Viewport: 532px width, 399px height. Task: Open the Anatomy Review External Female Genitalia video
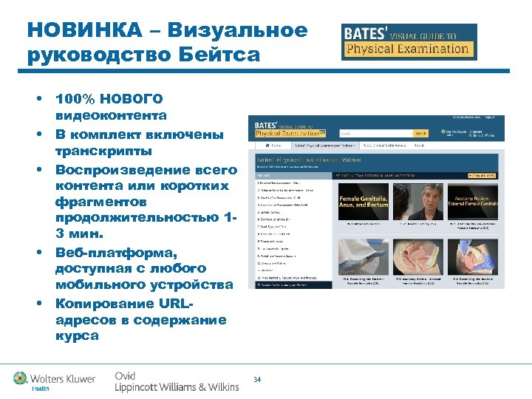click(473, 202)
